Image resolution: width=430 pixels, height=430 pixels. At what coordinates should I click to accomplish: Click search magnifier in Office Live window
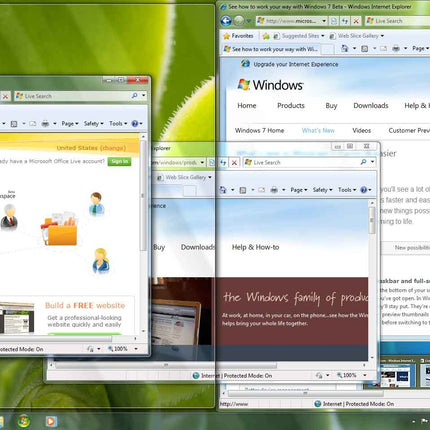tap(134, 96)
